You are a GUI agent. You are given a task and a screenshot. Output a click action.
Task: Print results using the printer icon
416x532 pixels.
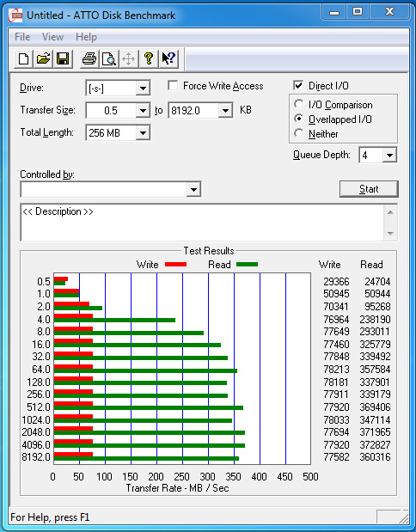pos(89,59)
